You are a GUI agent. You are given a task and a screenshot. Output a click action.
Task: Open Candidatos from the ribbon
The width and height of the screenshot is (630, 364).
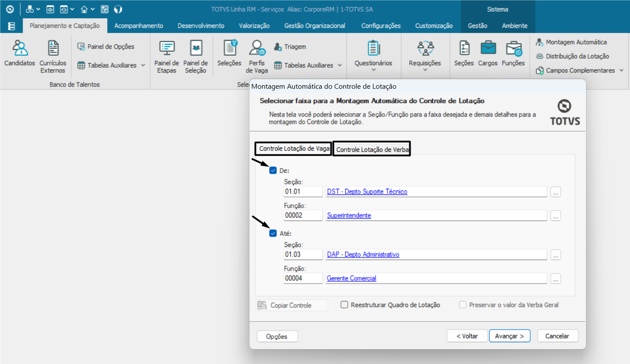point(20,53)
